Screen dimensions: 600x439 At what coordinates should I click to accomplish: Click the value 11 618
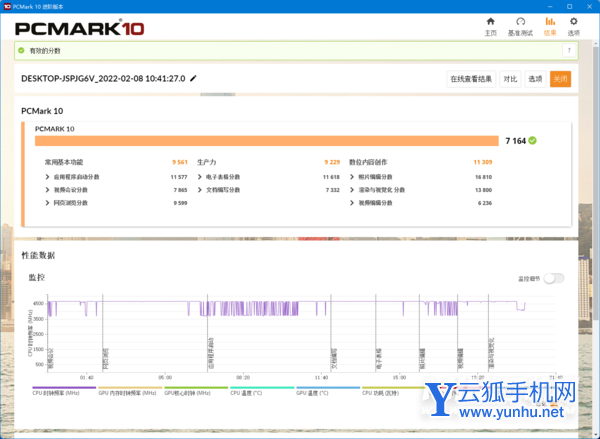click(331, 177)
